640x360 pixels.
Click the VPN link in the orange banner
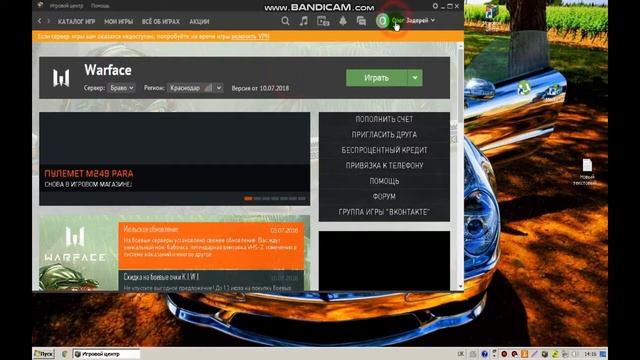pos(250,36)
